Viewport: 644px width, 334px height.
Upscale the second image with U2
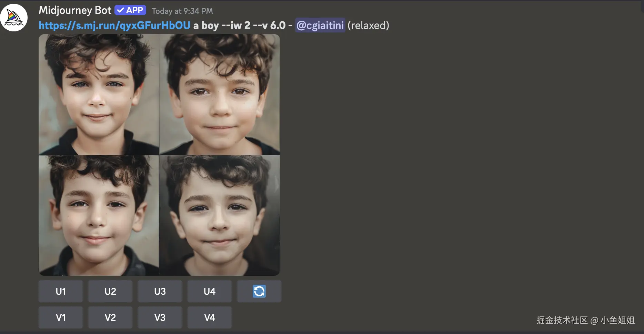click(x=110, y=291)
